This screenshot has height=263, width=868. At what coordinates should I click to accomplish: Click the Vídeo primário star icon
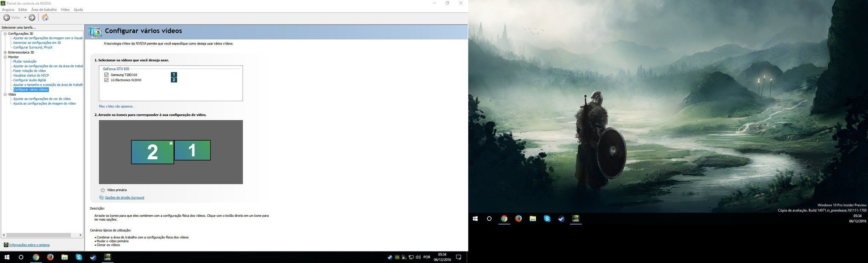[x=103, y=190]
